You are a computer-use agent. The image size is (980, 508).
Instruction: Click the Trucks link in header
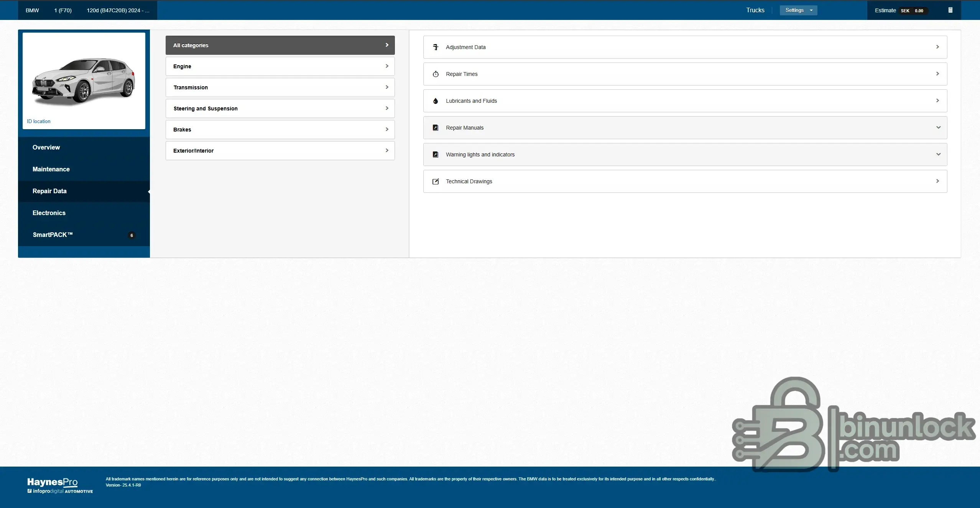pos(755,10)
